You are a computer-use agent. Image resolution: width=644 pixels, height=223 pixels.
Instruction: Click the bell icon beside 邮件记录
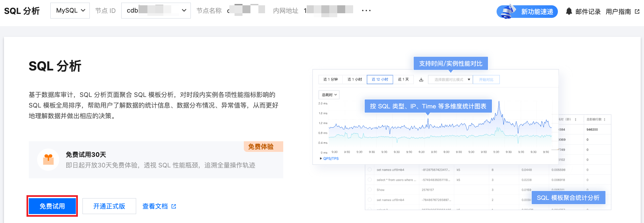click(569, 11)
